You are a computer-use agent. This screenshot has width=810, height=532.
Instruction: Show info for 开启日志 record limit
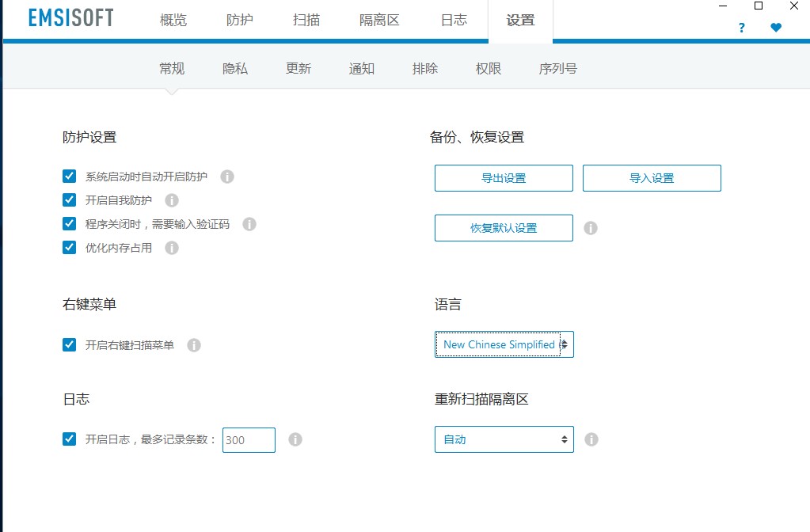point(295,439)
